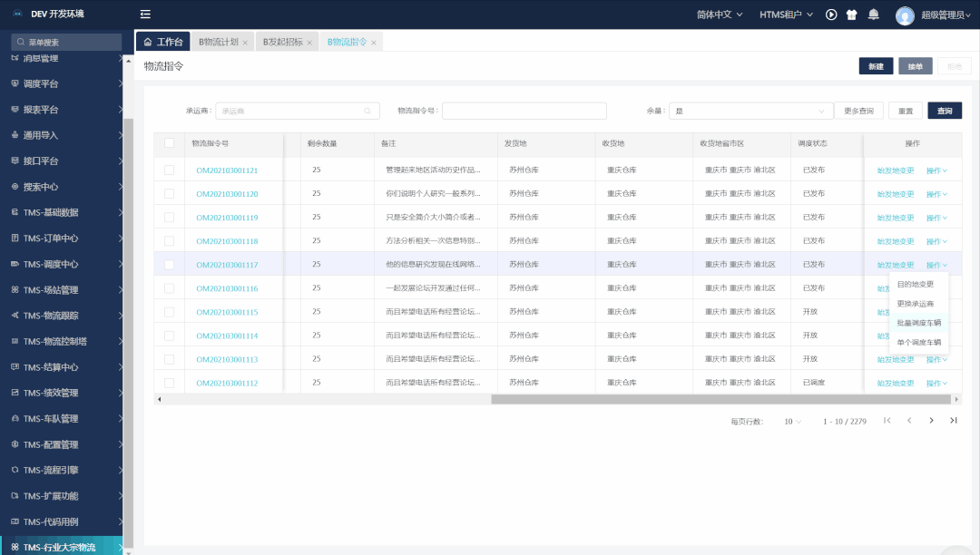Click the 新建 button

coord(875,66)
